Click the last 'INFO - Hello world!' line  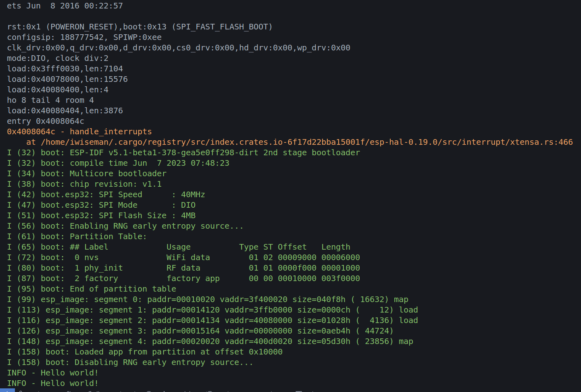53,383
